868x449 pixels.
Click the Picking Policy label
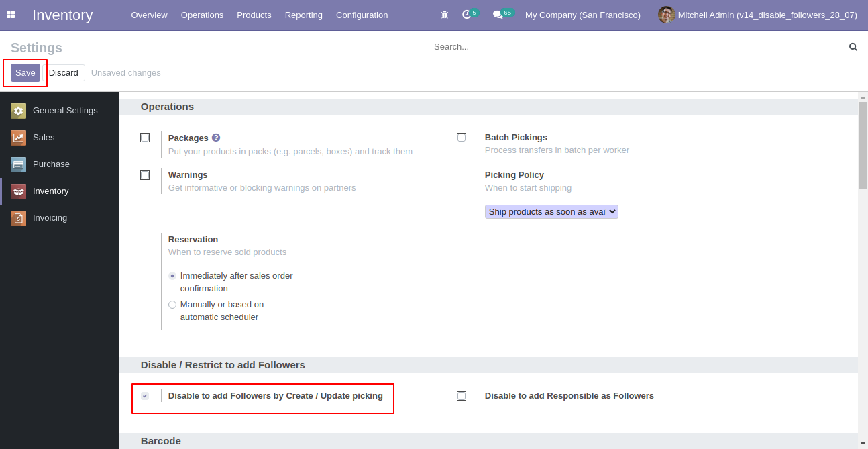click(x=514, y=175)
